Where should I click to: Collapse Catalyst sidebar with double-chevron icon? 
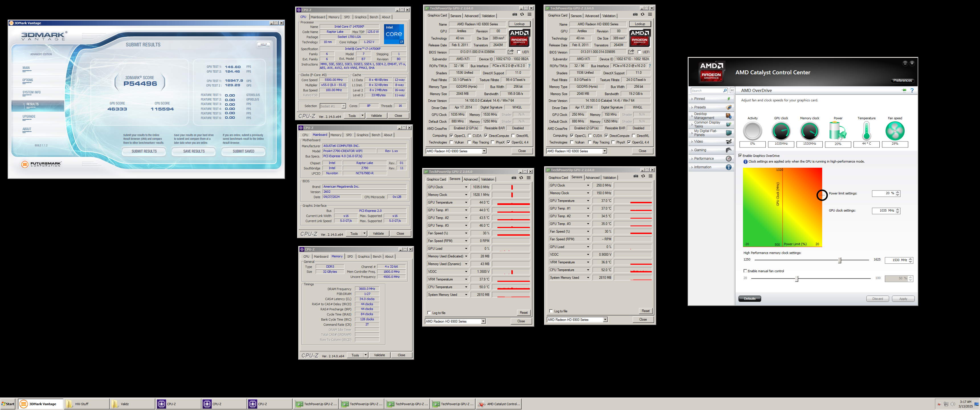[732, 91]
